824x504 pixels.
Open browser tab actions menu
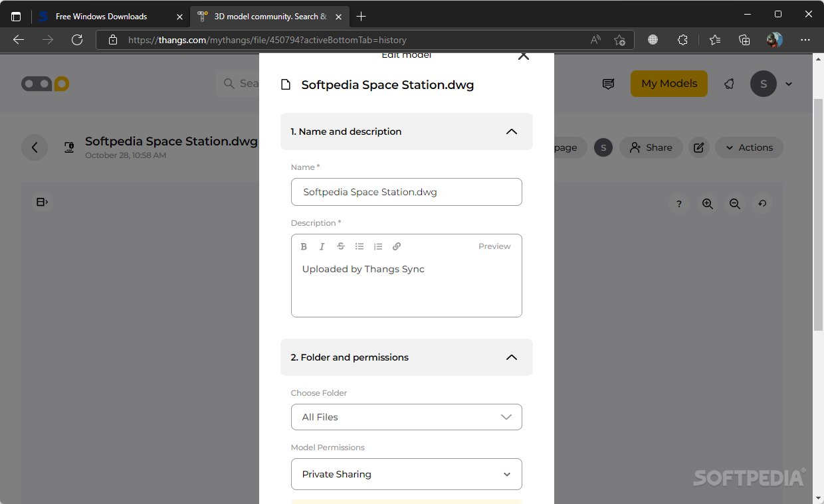click(16, 16)
